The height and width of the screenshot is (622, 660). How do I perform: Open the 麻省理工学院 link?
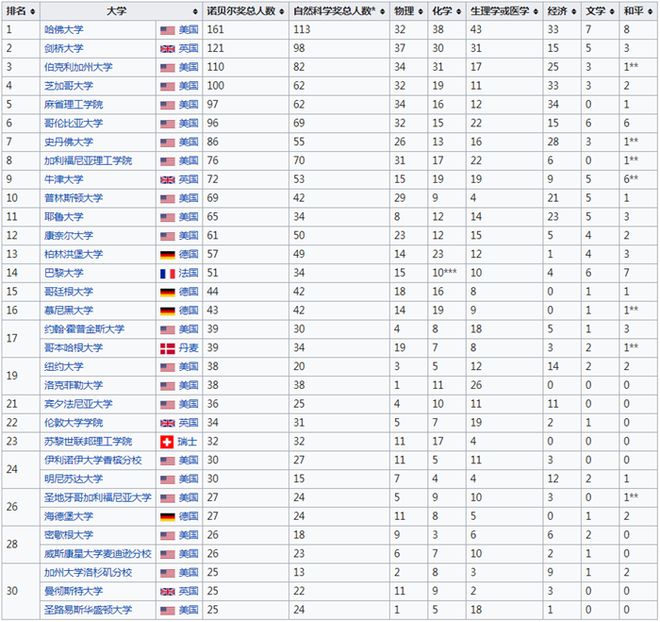pos(74,104)
